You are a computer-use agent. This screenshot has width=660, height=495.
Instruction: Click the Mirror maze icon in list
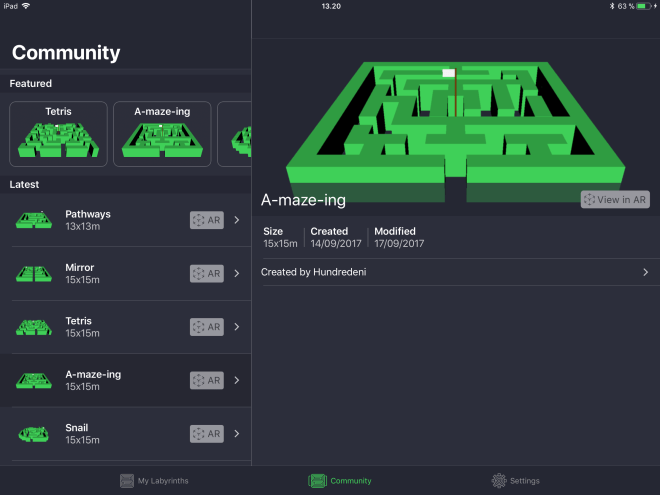pos(34,274)
